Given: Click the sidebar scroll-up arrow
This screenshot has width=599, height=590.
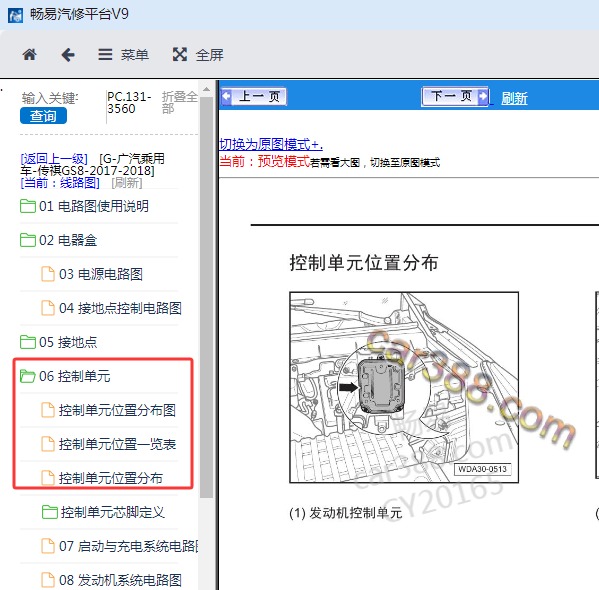Looking at the screenshot, I should [x=206, y=90].
